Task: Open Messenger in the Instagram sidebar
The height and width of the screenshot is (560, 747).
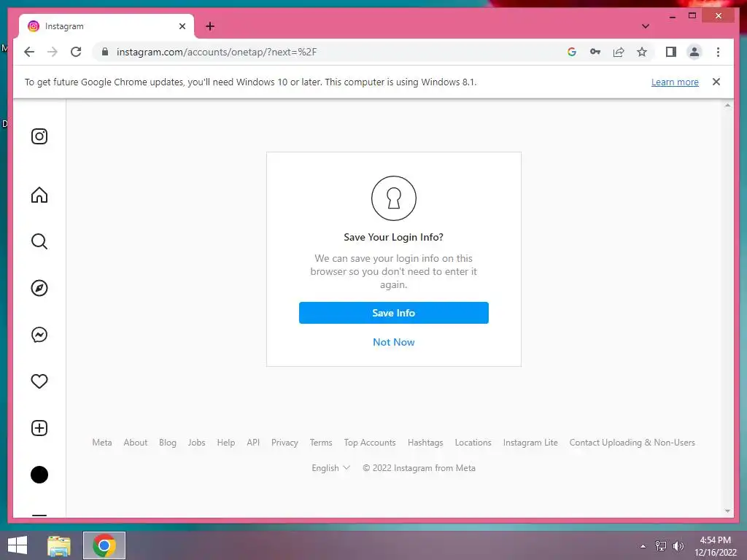Action: coord(39,335)
